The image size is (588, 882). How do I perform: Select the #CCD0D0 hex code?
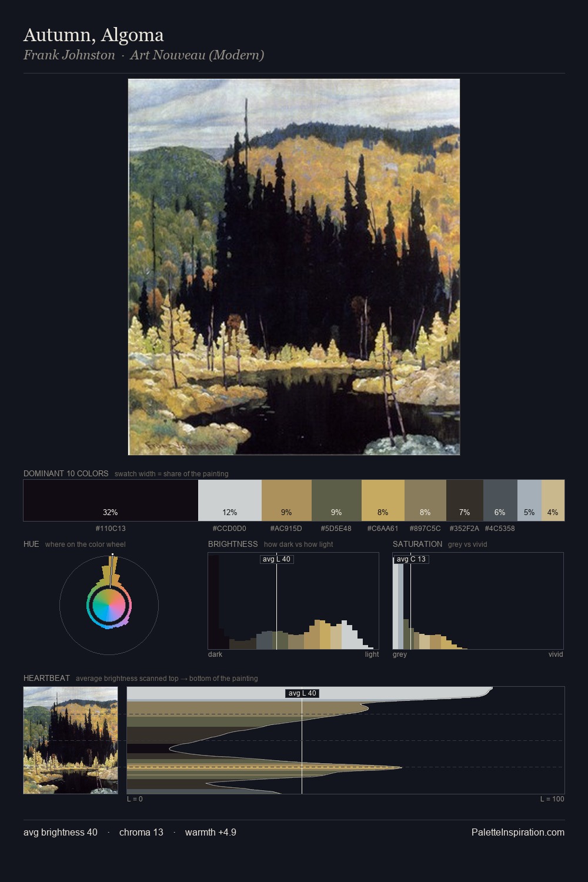point(229,529)
